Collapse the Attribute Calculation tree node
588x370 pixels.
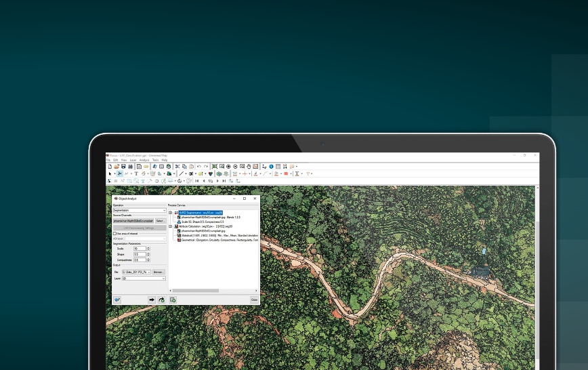tap(170, 226)
